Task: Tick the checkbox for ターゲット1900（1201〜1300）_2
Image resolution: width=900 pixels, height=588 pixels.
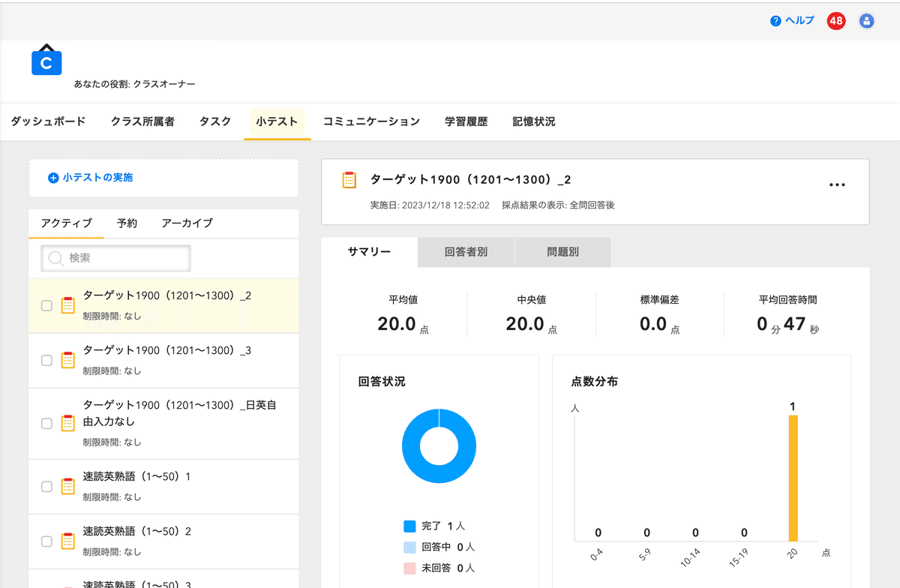Action: [x=46, y=306]
